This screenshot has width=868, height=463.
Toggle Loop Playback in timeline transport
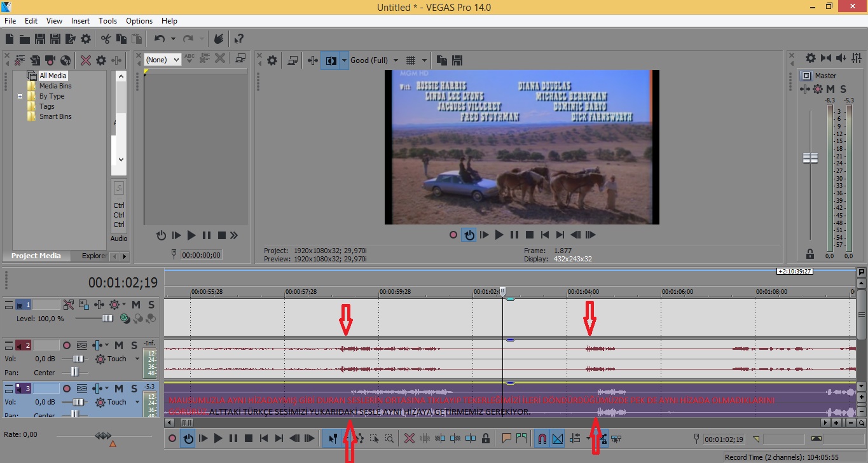pos(188,438)
